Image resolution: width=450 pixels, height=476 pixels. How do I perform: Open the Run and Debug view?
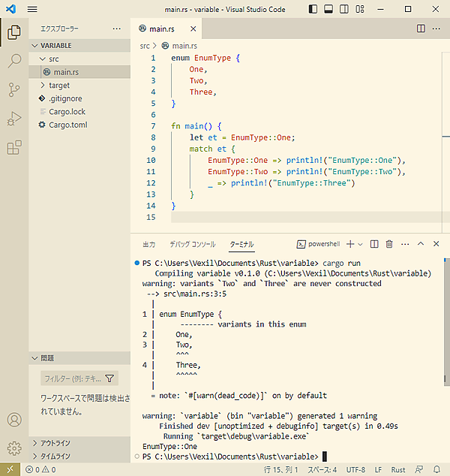[13, 119]
